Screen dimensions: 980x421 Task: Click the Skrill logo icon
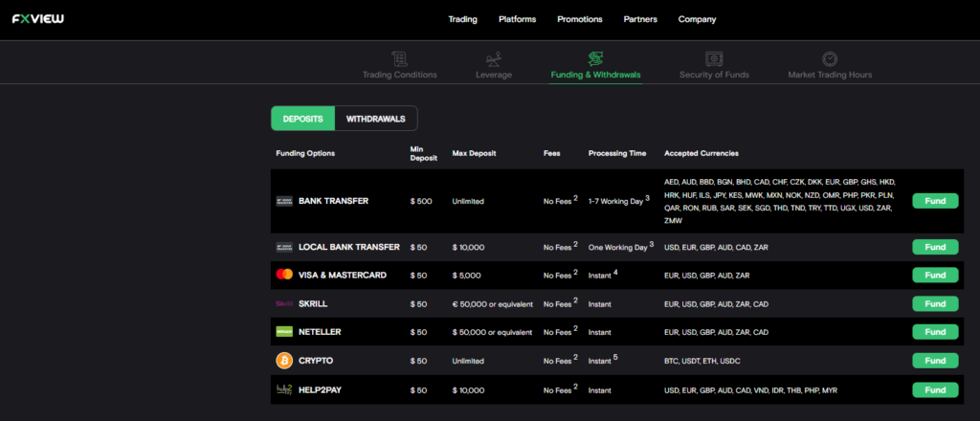click(x=284, y=303)
